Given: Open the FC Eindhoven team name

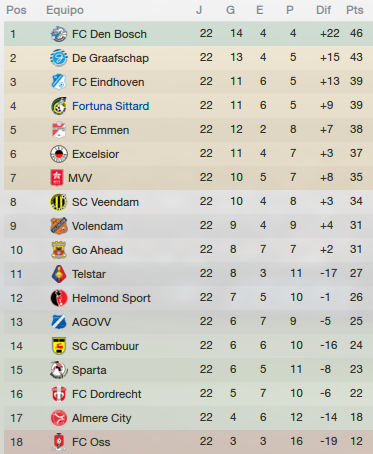Looking at the screenshot, I should (x=108, y=82).
